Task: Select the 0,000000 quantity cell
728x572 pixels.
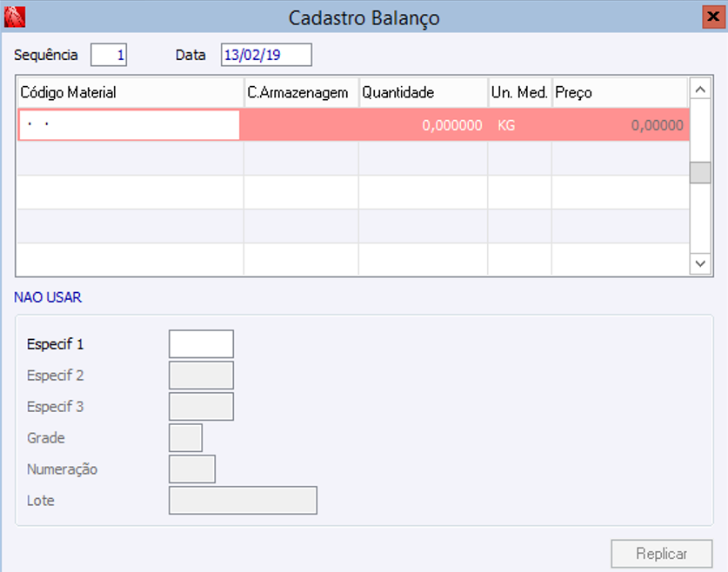Action: click(x=423, y=125)
